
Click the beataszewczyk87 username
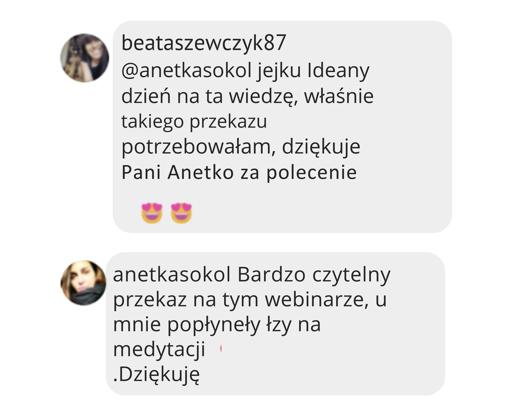204,43
